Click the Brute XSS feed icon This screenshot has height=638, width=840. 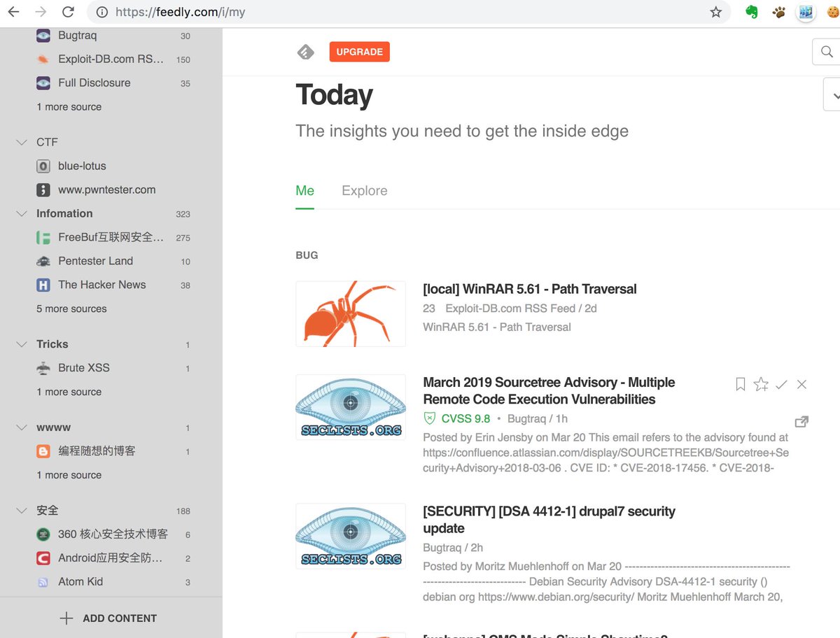pos(43,368)
